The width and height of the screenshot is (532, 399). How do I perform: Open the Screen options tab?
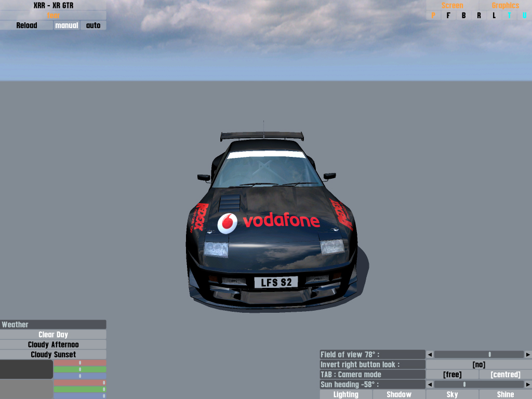pos(453,5)
